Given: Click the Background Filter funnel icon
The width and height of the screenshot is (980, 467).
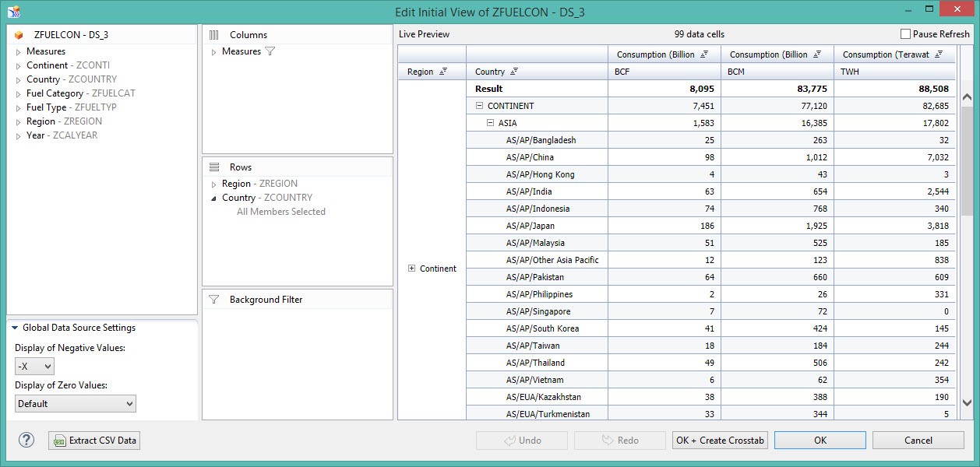Looking at the screenshot, I should [214, 300].
